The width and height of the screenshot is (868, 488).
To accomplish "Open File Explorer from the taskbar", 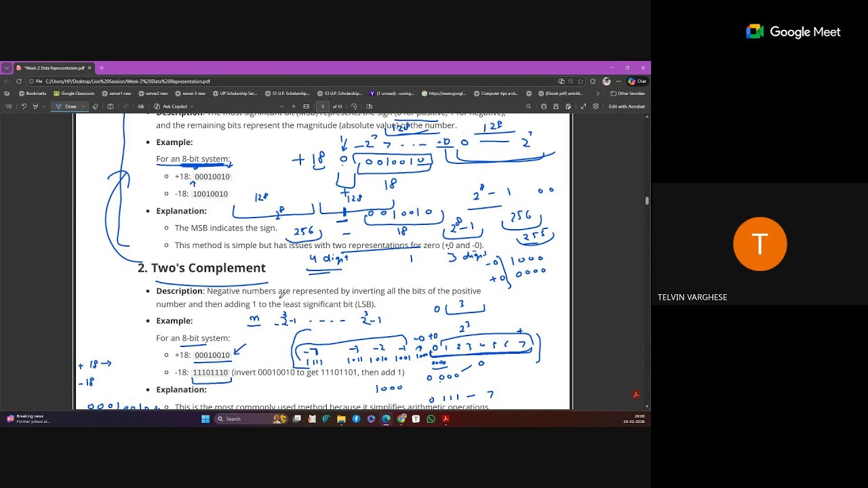I will point(341,419).
